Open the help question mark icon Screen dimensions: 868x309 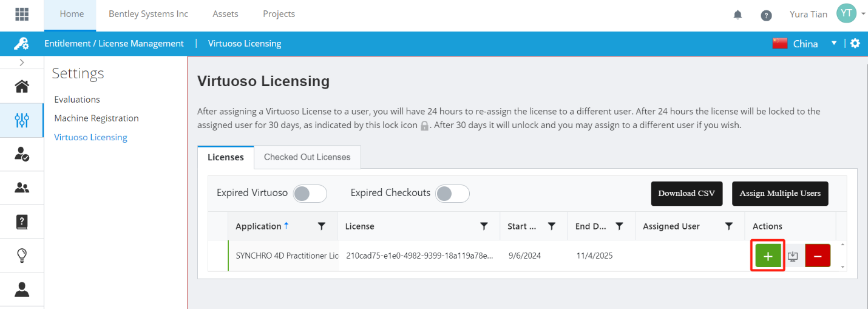tap(767, 15)
